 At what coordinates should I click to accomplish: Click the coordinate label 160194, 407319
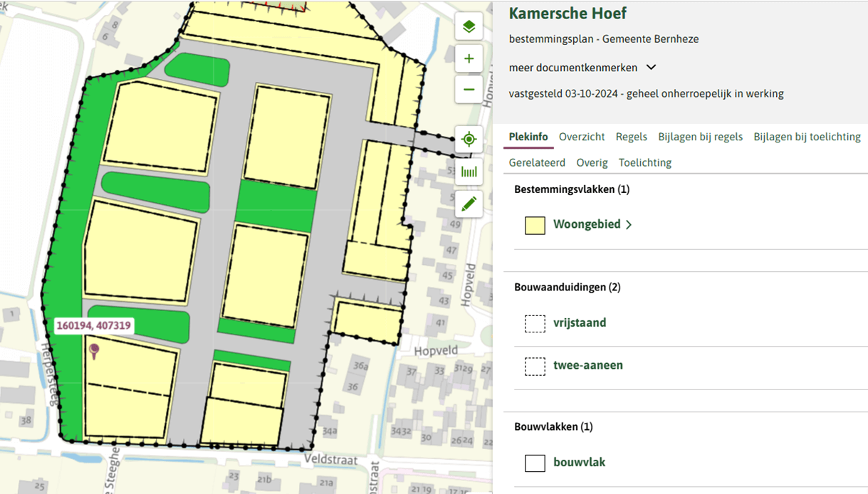(94, 326)
